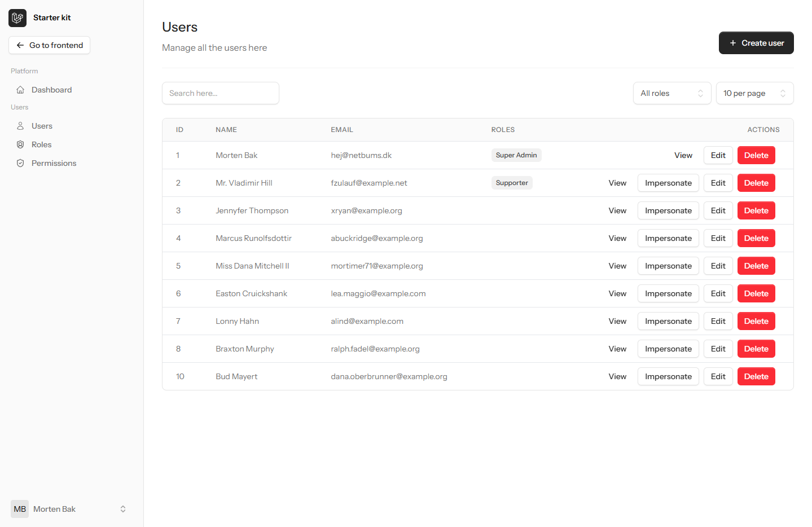Impersonate Mr. Vladimir Hill
Screen dimensions: 812x527
(668, 182)
